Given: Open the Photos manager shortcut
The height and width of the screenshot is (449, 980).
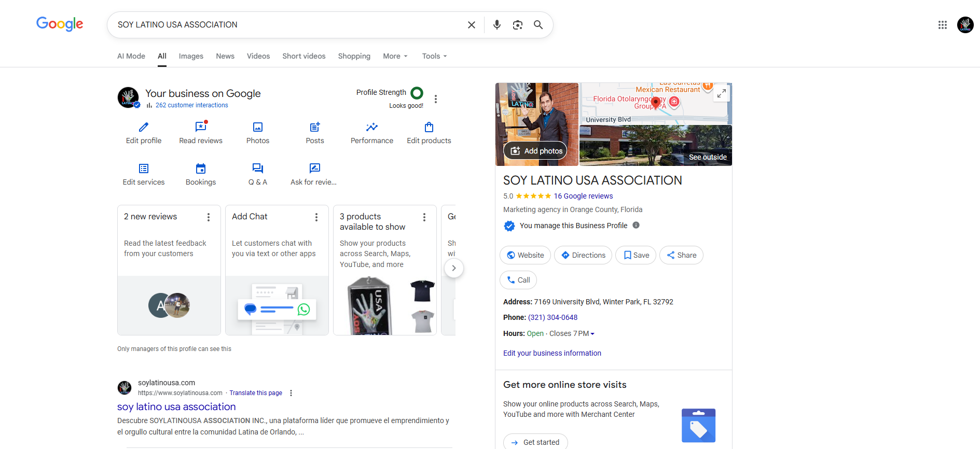Looking at the screenshot, I should pos(258,133).
